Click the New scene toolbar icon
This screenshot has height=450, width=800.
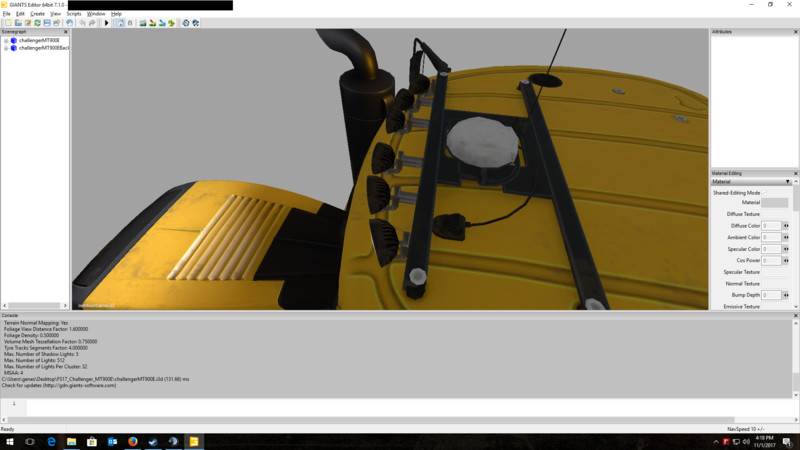6,22
